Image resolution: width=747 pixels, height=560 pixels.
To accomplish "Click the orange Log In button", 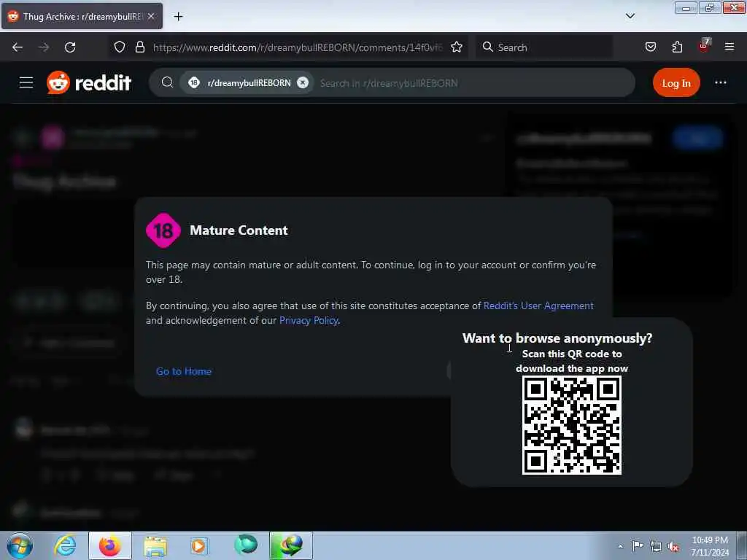I will pyautogui.click(x=676, y=83).
